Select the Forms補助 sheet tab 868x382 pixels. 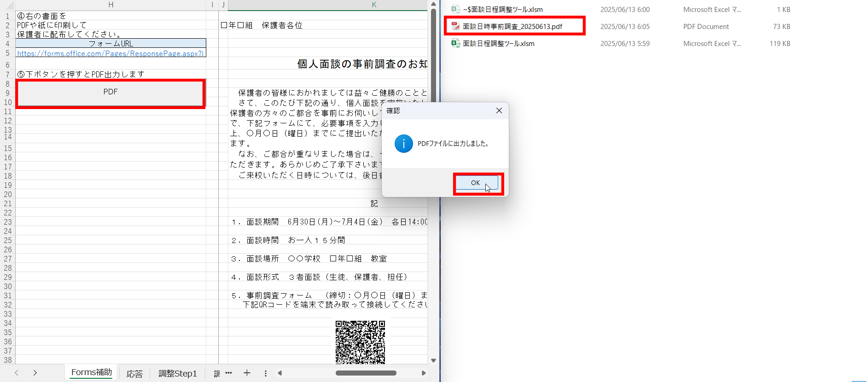pyautogui.click(x=91, y=372)
